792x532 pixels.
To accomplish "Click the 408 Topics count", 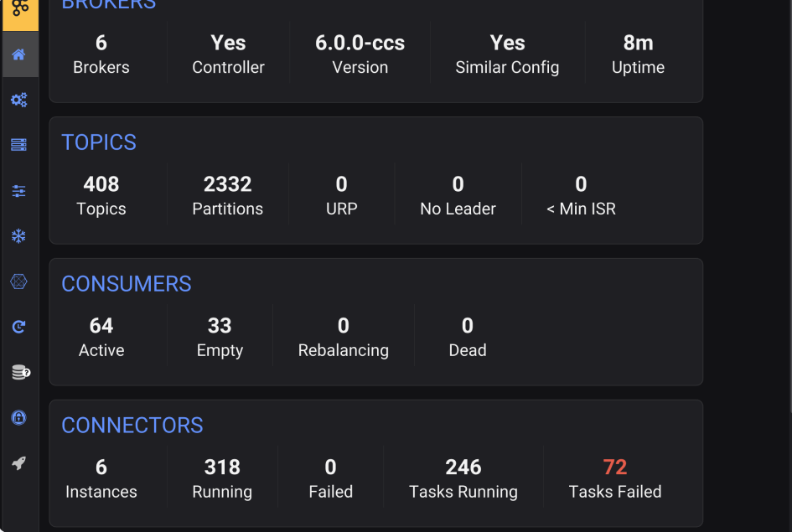I will click(x=101, y=195).
